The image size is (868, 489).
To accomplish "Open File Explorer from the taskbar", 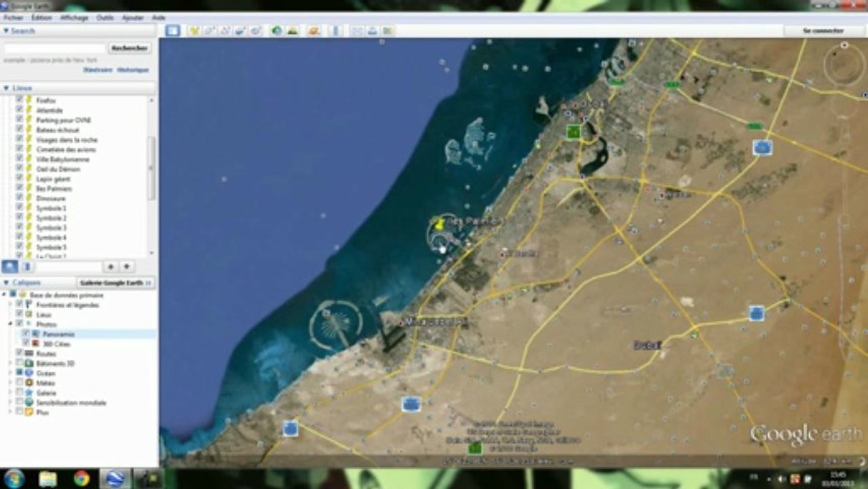I will click(48, 478).
